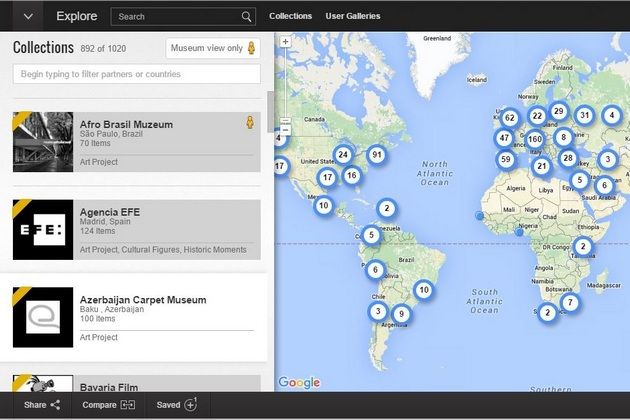630x420 pixels.
Task: Click cluster marker 6 near Saudi Arabia
Action: [604, 185]
